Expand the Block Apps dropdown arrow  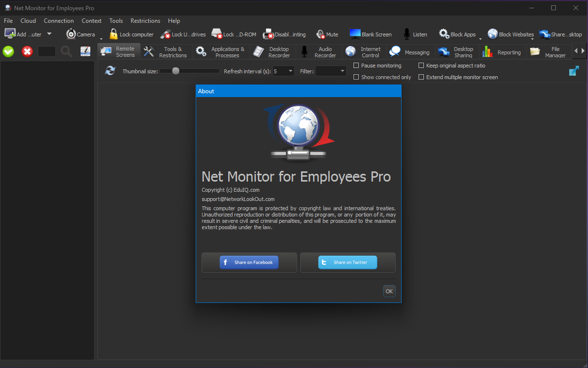point(480,39)
